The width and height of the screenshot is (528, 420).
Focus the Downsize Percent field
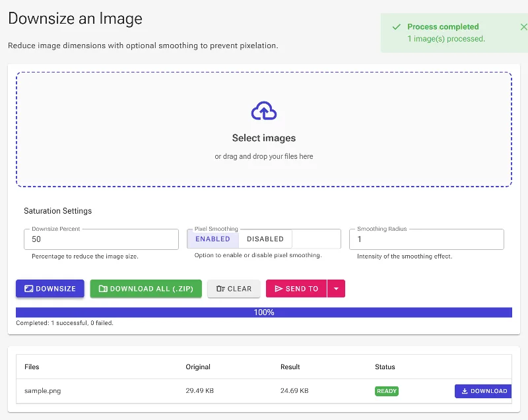click(x=101, y=239)
